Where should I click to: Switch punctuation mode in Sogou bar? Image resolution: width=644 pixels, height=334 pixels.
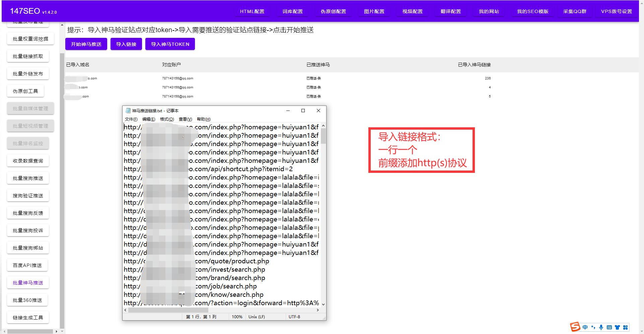593,327
